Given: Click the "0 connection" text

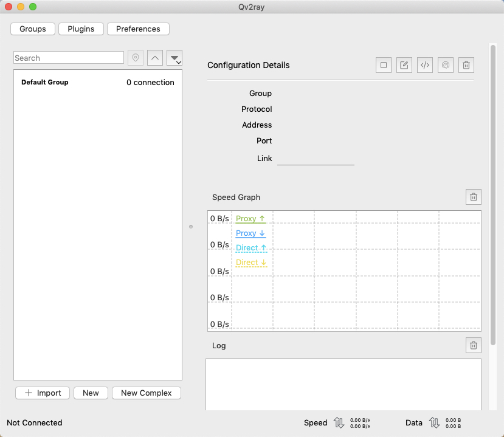Looking at the screenshot, I should coord(150,83).
